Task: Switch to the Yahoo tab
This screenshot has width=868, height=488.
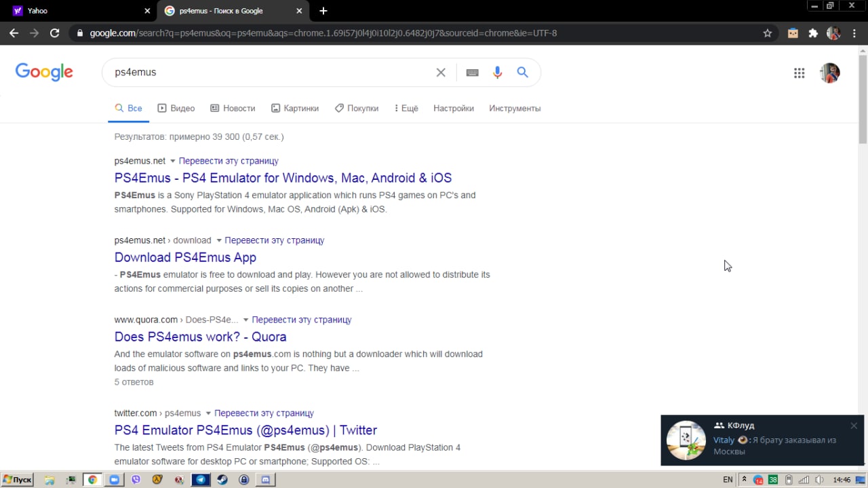Action: pos(79,11)
